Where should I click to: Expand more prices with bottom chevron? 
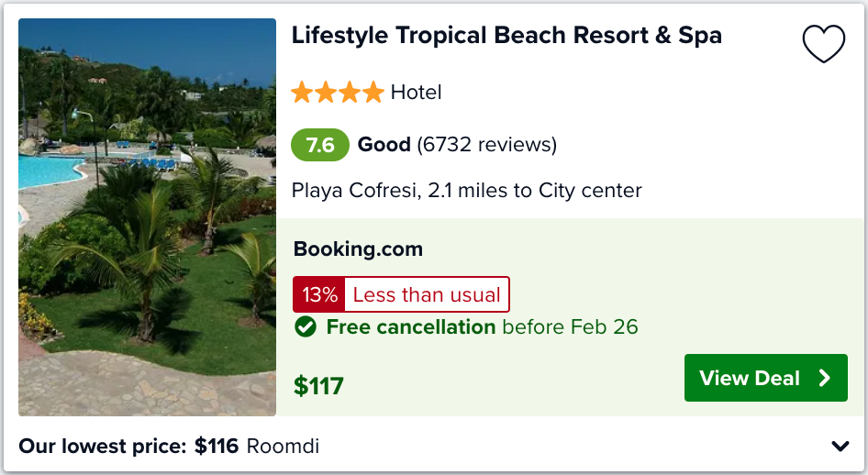pyautogui.click(x=840, y=446)
